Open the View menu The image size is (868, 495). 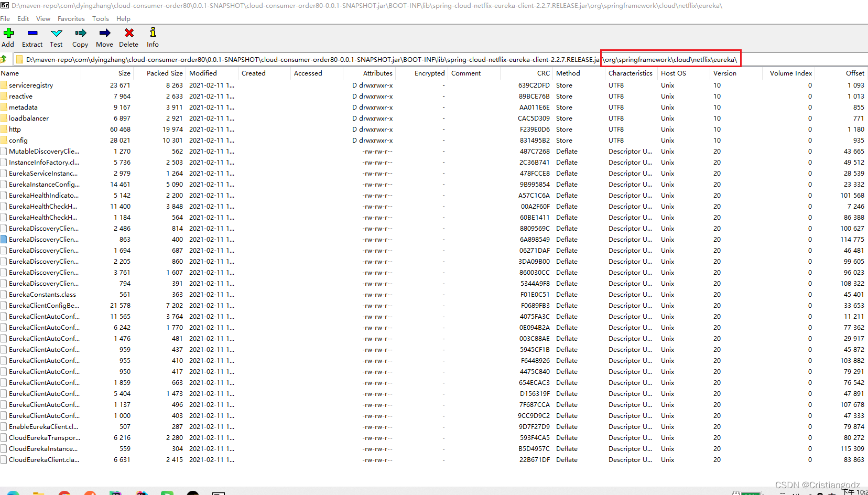point(43,19)
